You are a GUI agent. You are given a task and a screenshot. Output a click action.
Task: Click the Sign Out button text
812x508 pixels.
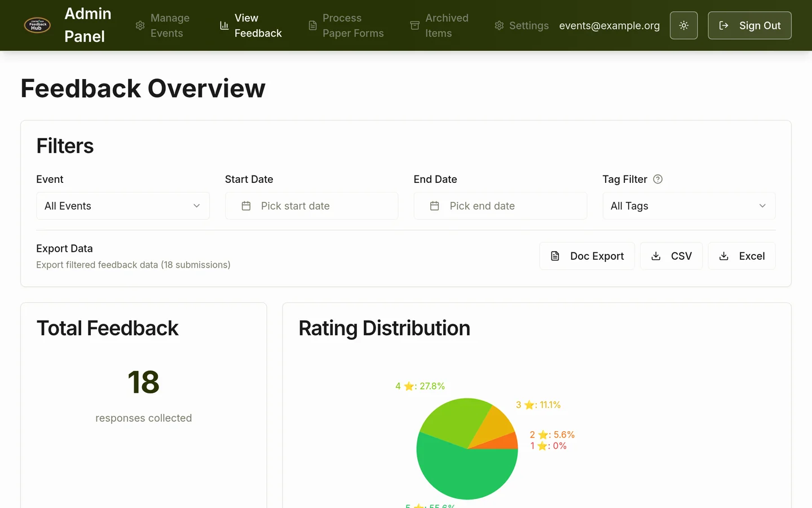760,25
